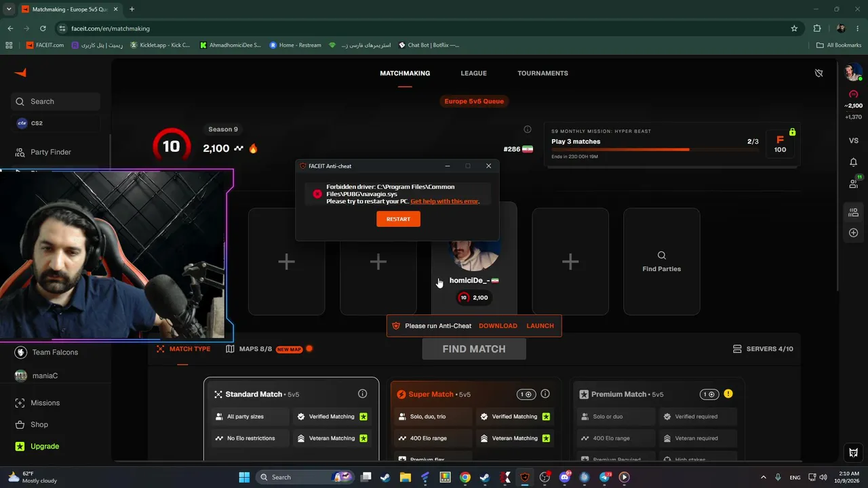The image size is (868, 488).
Task: Toggle the Super Match ticket counter
Action: point(526,394)
